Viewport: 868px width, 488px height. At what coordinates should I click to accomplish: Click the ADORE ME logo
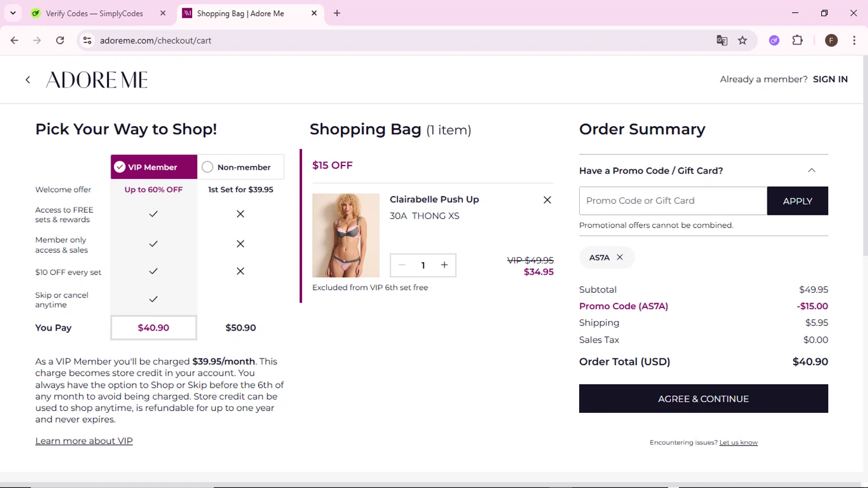coord(97,80)
